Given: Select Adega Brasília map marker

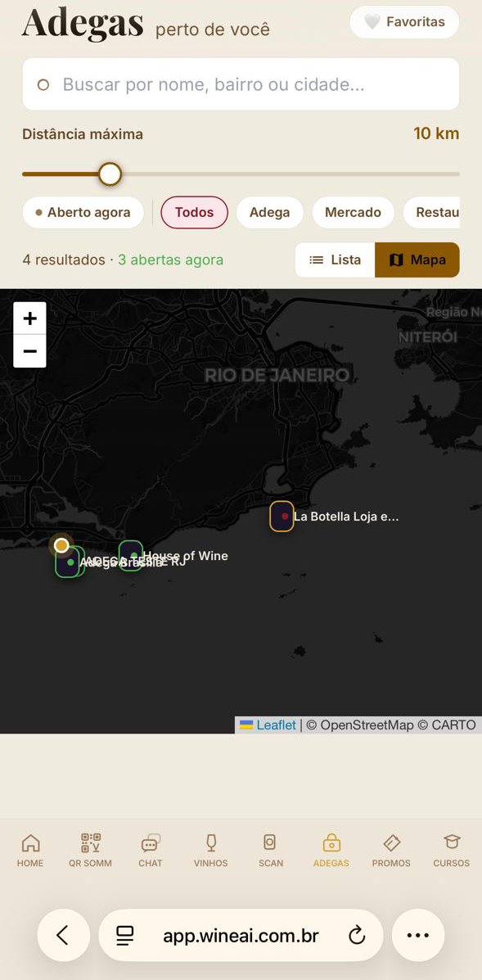Looking at the screenshot, I should pyautogui.click(x=68, y=562).
